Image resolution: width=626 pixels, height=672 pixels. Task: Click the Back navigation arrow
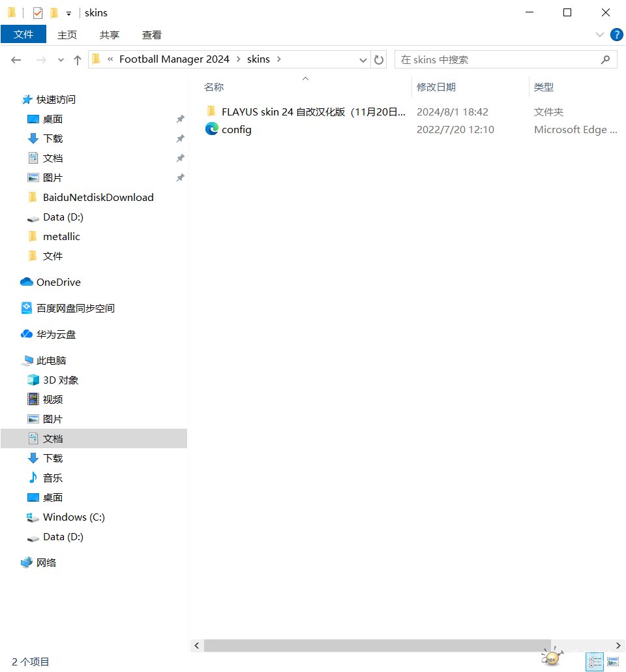pyautogui.click(x=16, y=60)
